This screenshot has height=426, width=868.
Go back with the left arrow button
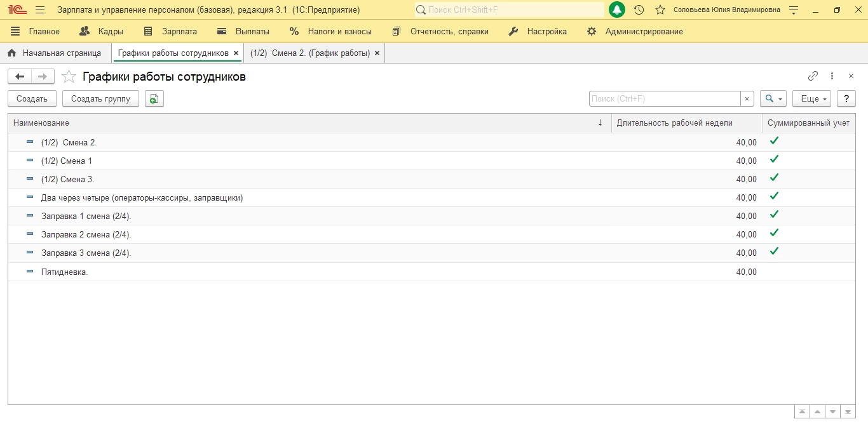20,77
